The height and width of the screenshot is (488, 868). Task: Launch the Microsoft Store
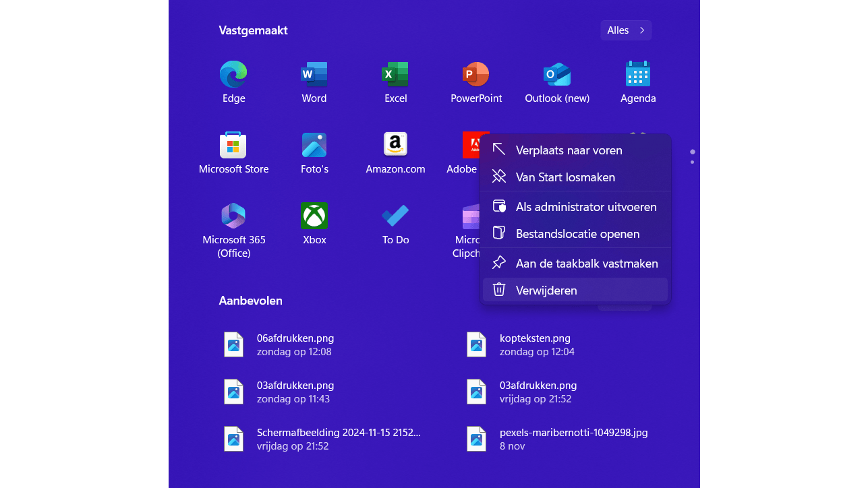233,153
